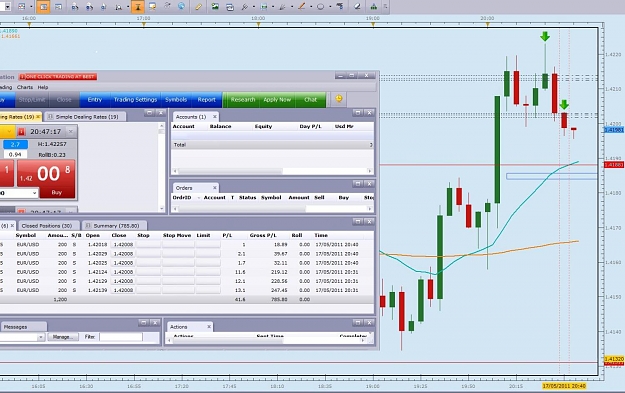
Task: Click the Stop/Limit button
Action: 32,100
